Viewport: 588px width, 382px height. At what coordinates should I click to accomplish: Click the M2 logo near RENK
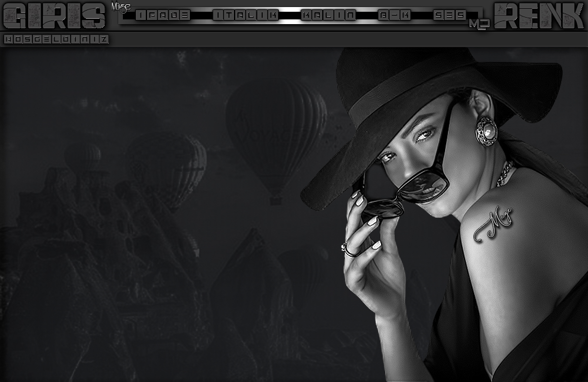pos(478,25)
